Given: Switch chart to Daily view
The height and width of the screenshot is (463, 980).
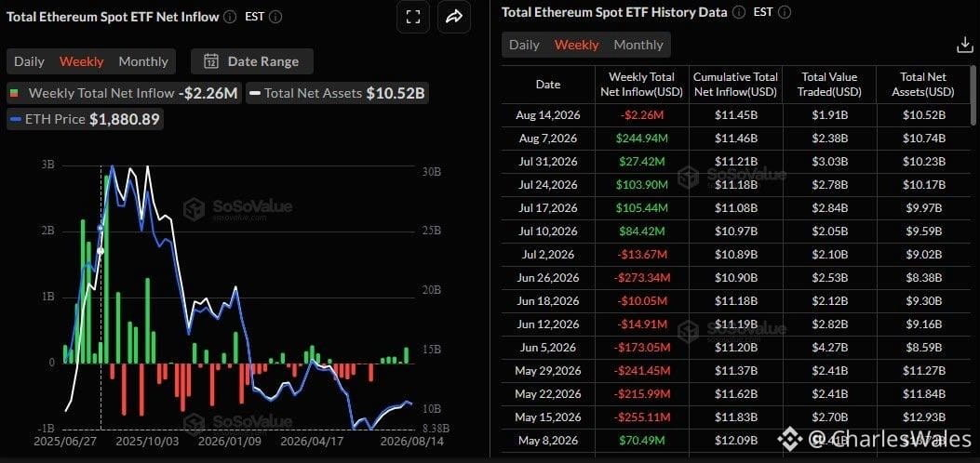Looking at the screenshot, I should pos(30,61).
